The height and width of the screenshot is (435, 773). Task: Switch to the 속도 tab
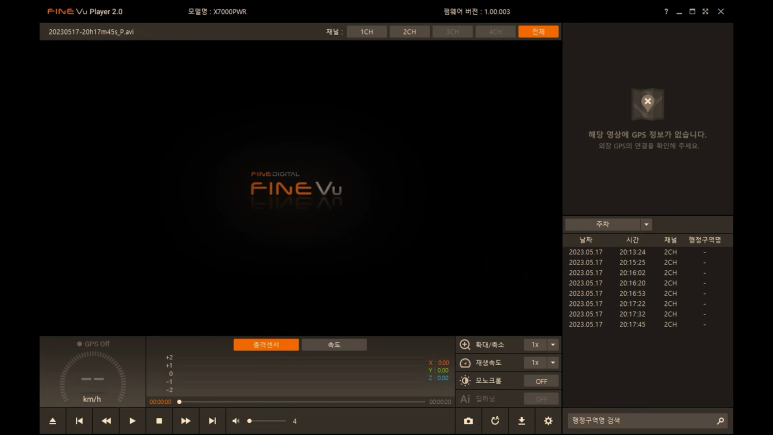tap(334, 345)
